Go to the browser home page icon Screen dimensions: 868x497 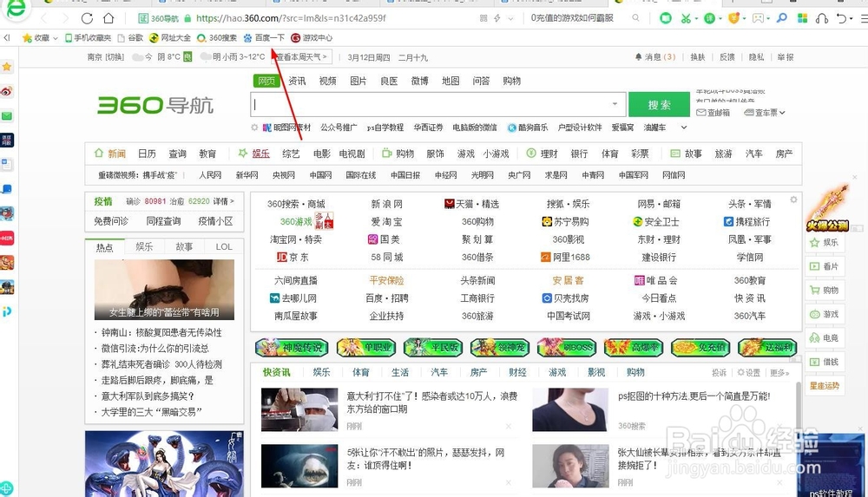108,18
